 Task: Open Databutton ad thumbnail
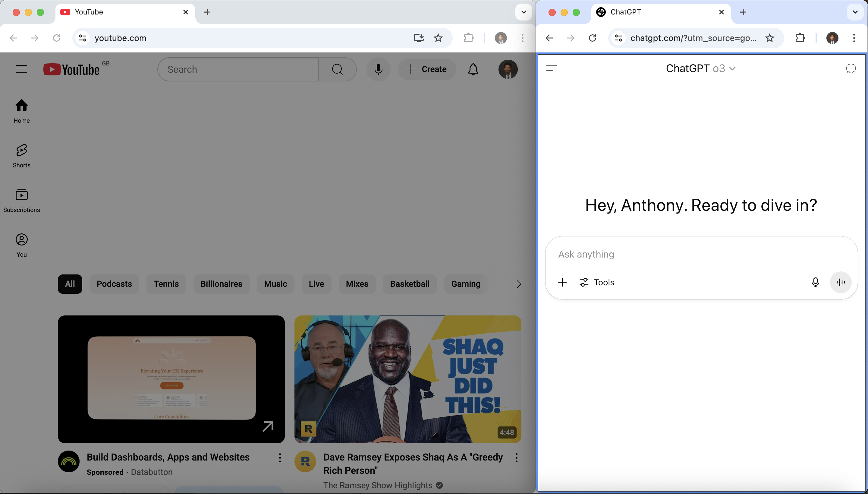[171, 379]
